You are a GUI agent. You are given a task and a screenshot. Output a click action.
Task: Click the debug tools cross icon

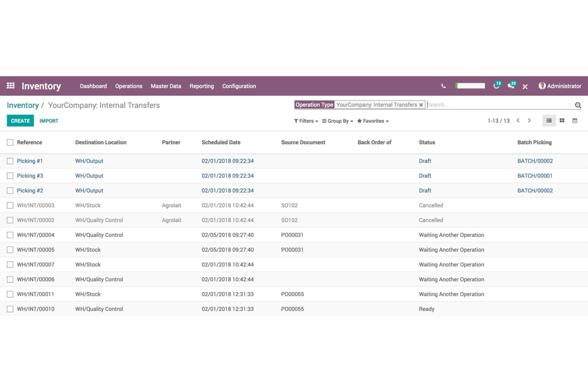pos(525,86)
